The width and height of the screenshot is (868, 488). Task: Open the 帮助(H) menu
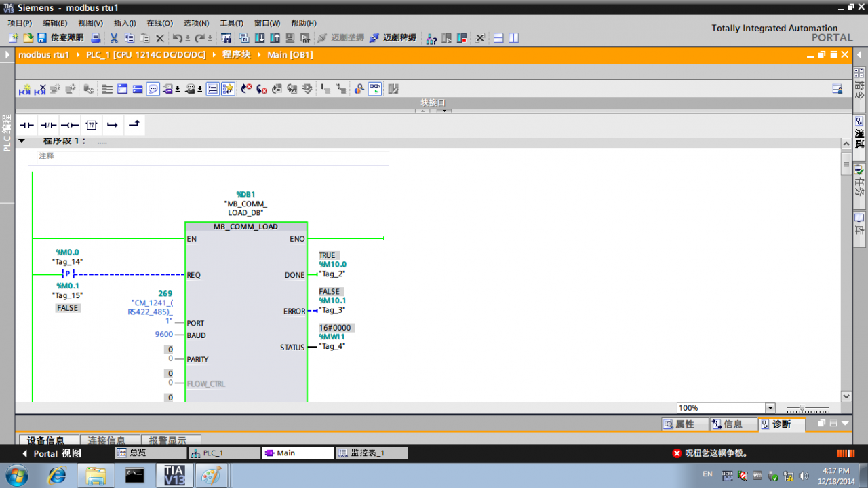[303, 23]
